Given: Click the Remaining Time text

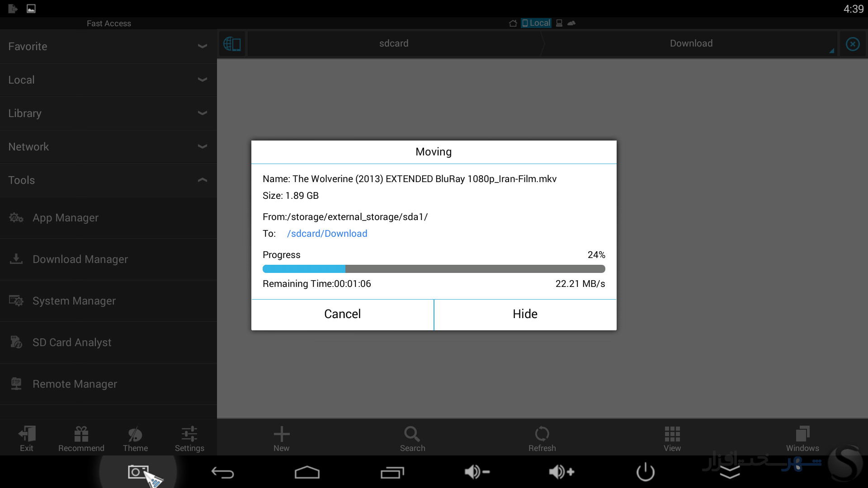Looking at the screenshot, I should click(317, 284).
